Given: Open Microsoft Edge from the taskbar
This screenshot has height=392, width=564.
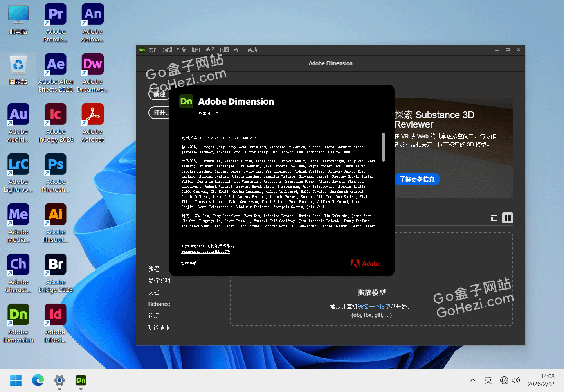Looking at the screenshot, I should pyautogui.click(x=38, y=380).
